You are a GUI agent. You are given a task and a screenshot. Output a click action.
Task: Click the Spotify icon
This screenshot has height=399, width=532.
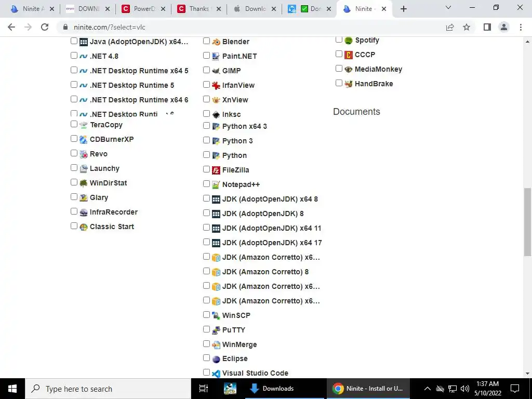coord(349,41)
